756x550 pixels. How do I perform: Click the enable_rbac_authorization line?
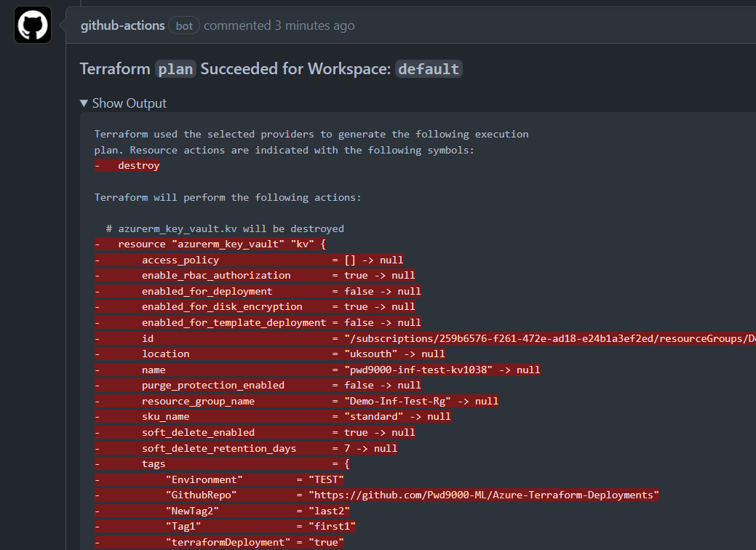[255, 275]
